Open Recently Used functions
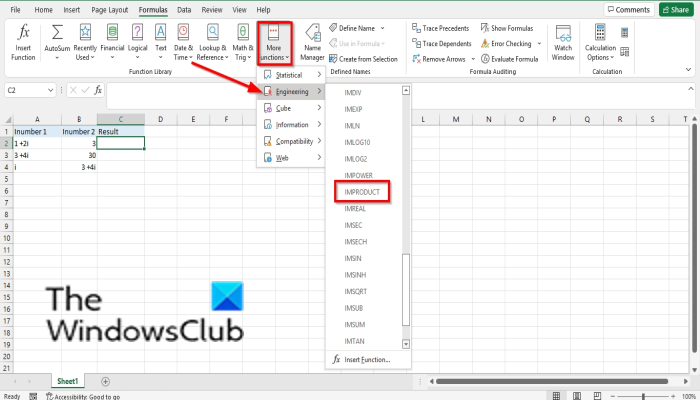 (85, 42)
